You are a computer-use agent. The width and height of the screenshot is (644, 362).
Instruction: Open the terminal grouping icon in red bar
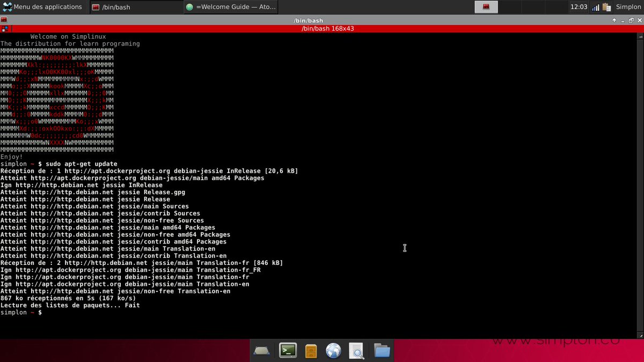coord(4,28)
